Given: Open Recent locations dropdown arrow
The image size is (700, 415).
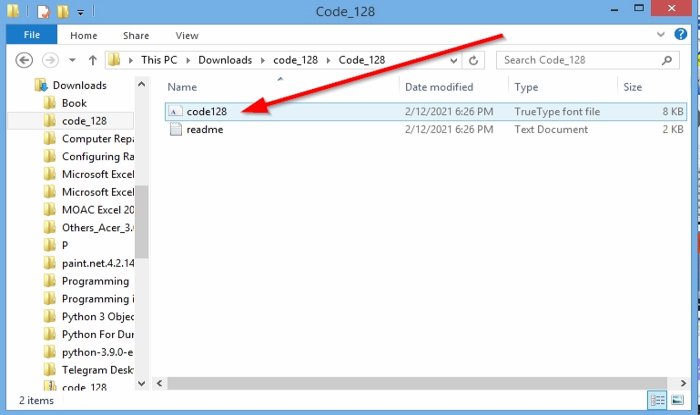Looking at the screenshot, I should (72, 60).
